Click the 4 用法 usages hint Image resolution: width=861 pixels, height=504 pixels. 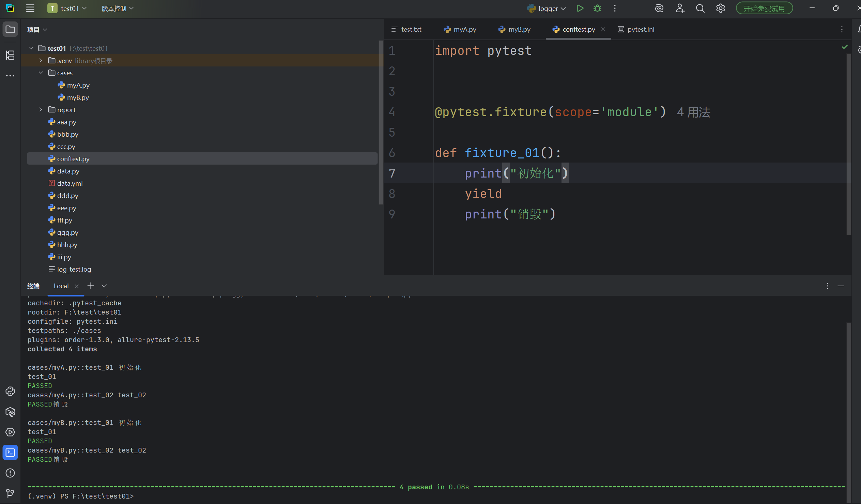[x=693, y=112]
